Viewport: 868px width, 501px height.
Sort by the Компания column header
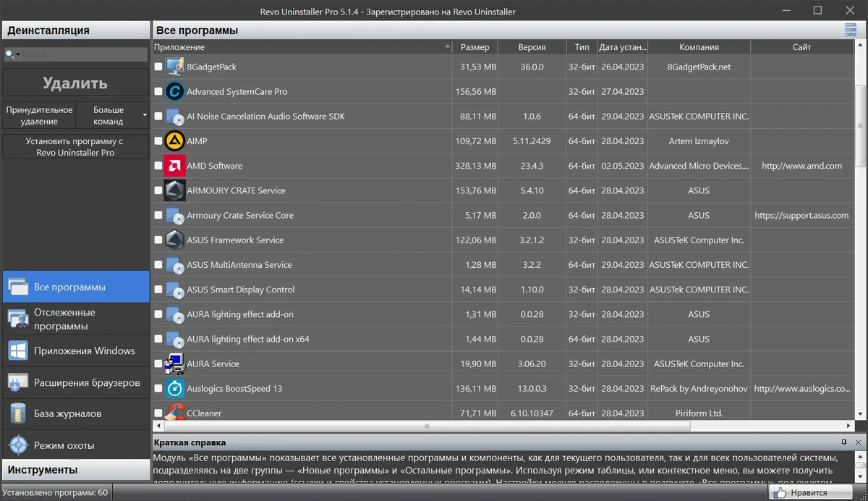click(x=699, y=47)
